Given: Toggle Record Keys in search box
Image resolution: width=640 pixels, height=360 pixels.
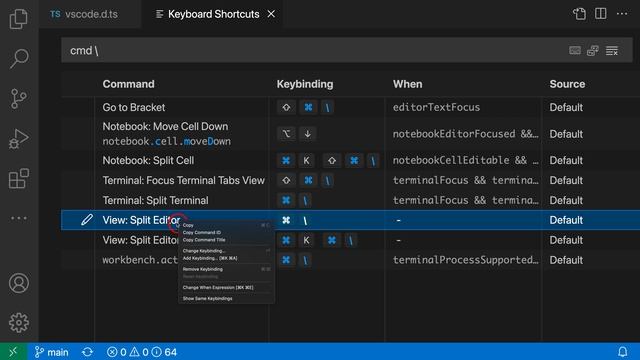Looking at the screenshot, I should 575,51.
